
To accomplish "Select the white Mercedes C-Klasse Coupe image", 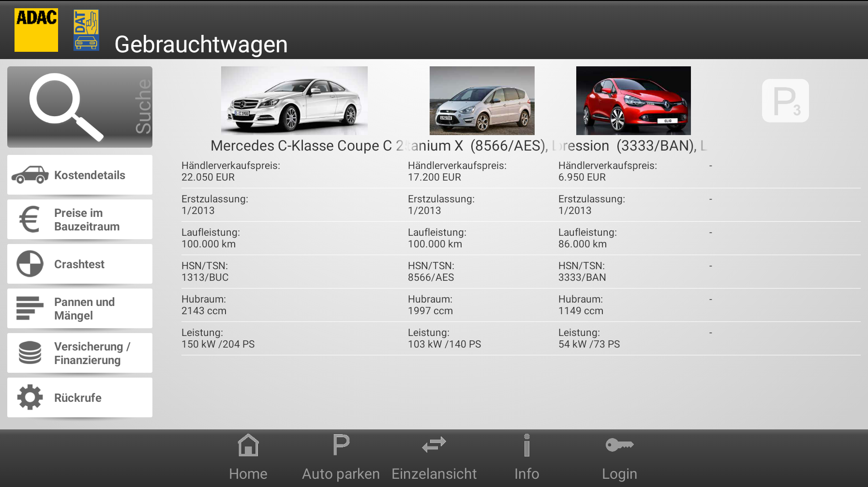I will [x=294, y=100].
